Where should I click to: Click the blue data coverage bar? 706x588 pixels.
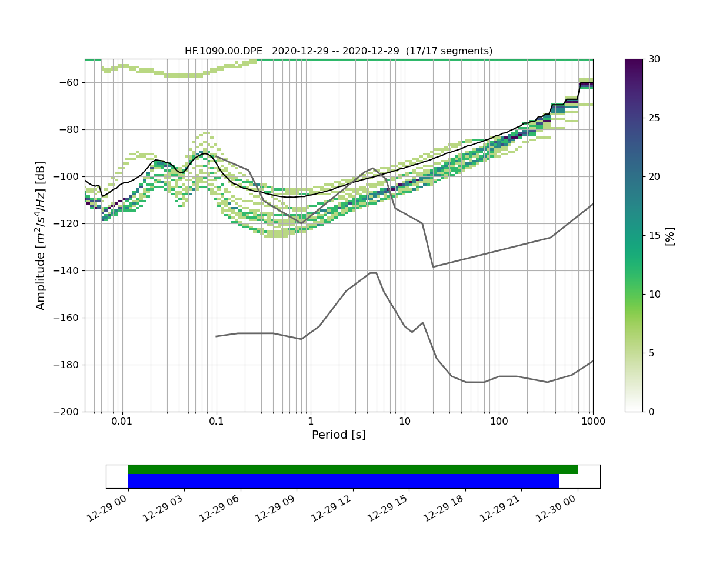point(343,481)
